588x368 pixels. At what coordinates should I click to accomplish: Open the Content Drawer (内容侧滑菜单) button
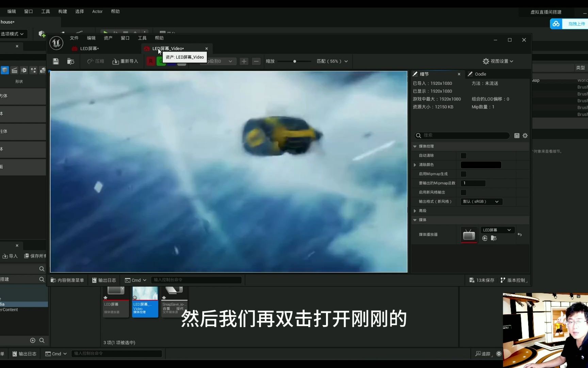(67, 280)
